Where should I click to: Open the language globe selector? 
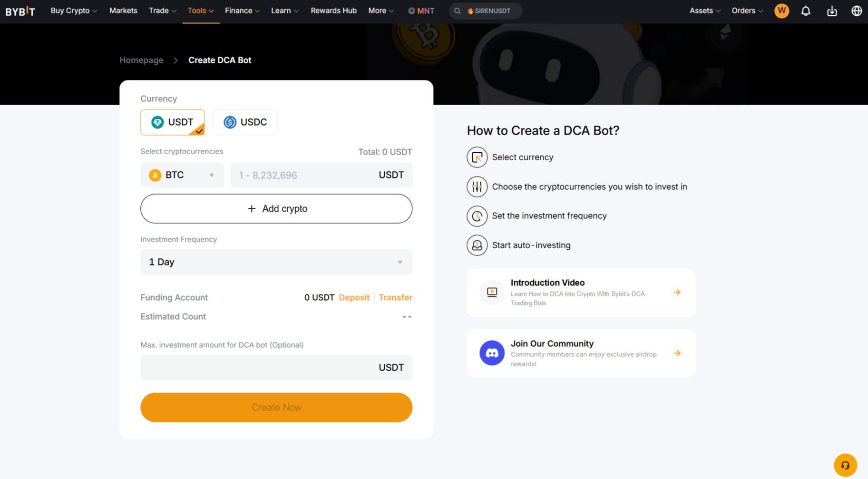point(857,10)
